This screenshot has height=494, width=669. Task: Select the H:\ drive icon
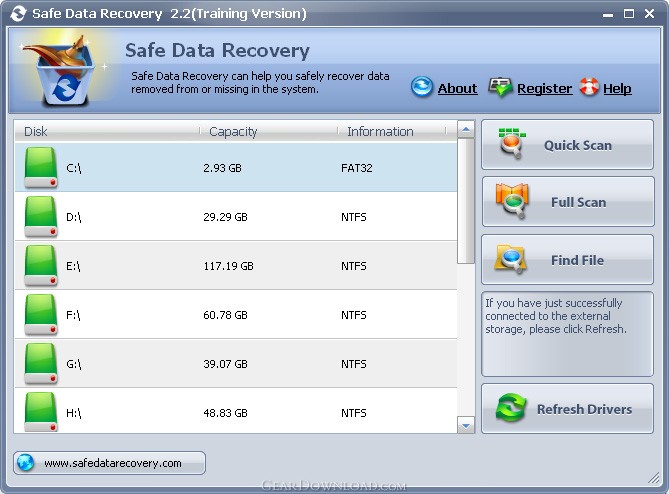[41, 412]
